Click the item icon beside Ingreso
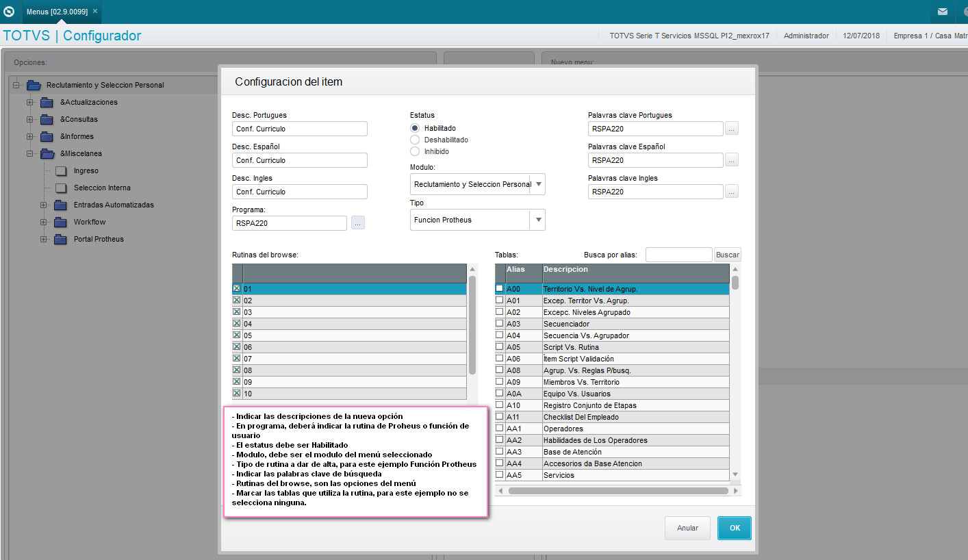 pos(61,171)
